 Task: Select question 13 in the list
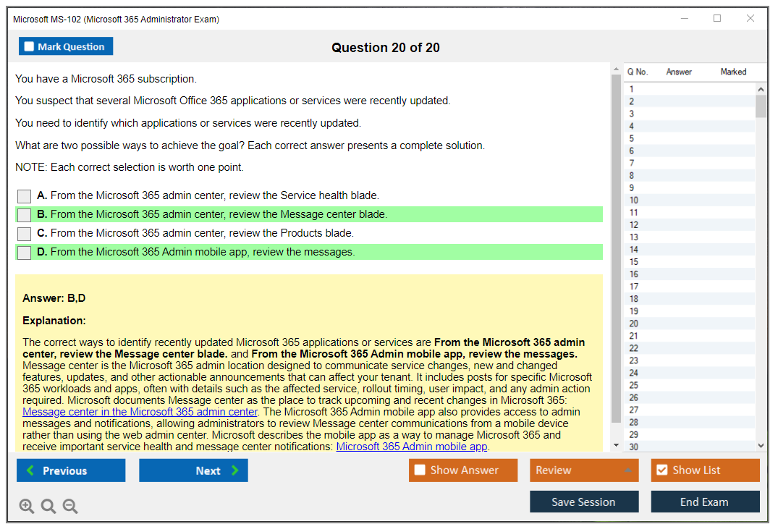pos(690,237)
